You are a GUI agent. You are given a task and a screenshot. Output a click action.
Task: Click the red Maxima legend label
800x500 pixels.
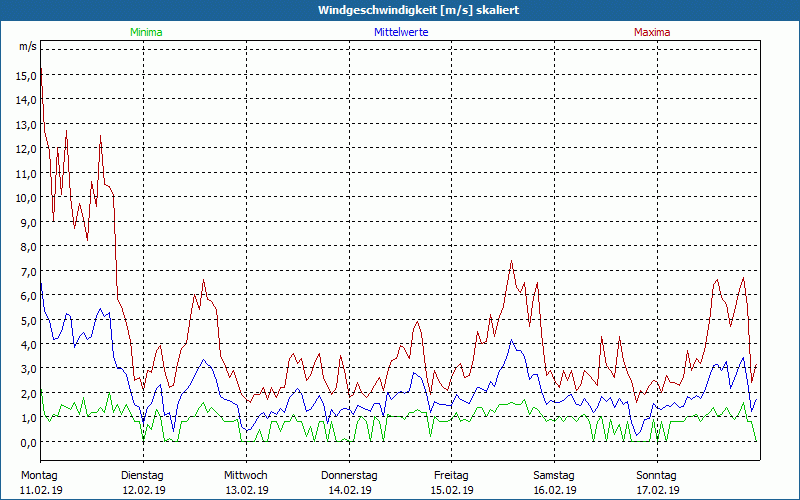[x=652, y=32]
